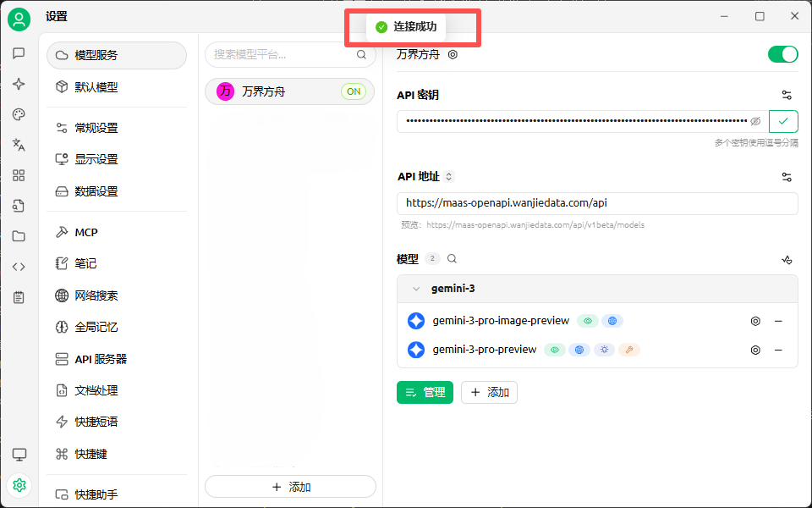Click the model health check icon
The image size is (812, 508).
click(x=787, y=259)
